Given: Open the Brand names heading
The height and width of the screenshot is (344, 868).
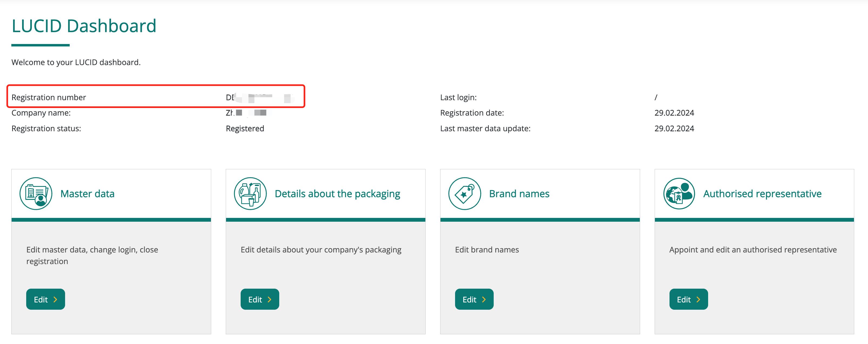Looking at the screenshot, I should point(519,194).
